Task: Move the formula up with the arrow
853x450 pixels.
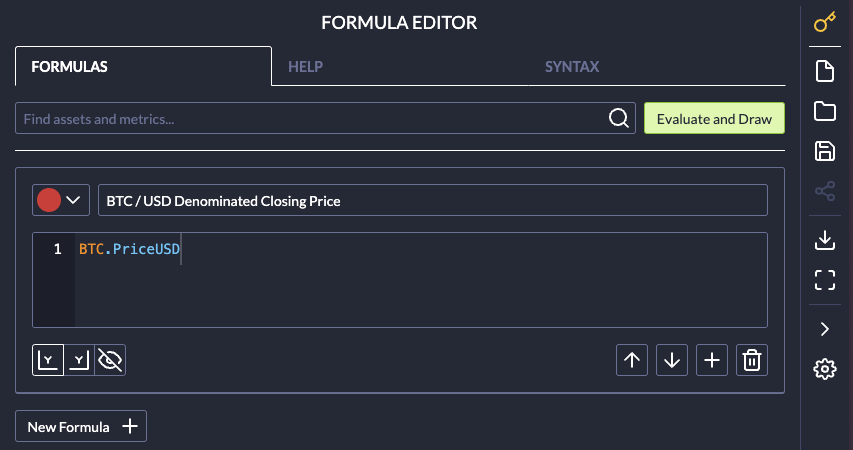Action: 632,360
